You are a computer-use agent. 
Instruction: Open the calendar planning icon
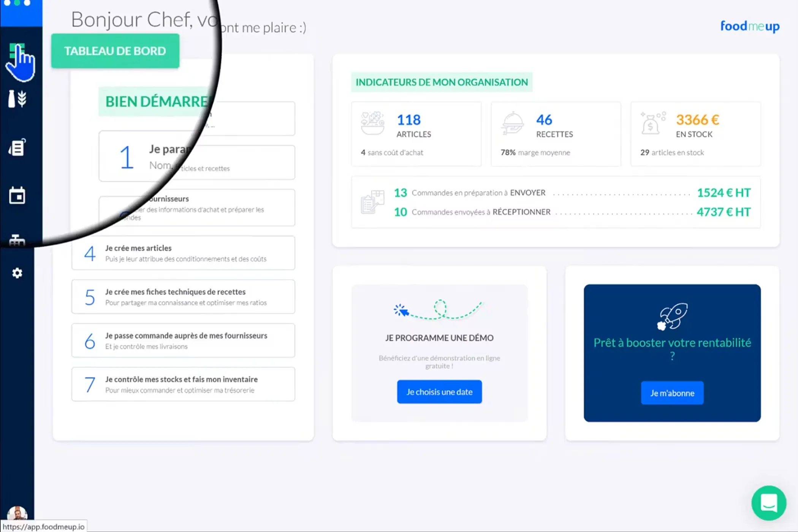pos(17,196)
